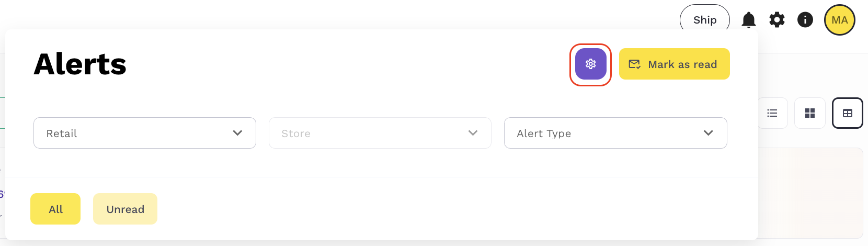Click the Ship button

coord(704,20)
